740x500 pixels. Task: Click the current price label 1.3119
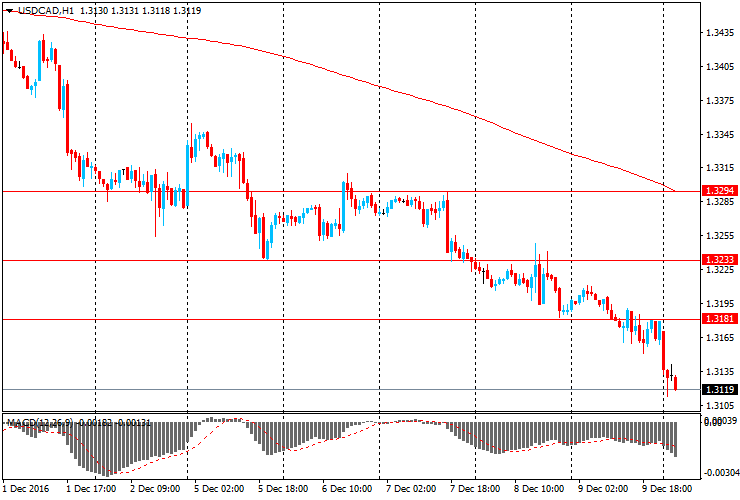click(x=720, y=390)
